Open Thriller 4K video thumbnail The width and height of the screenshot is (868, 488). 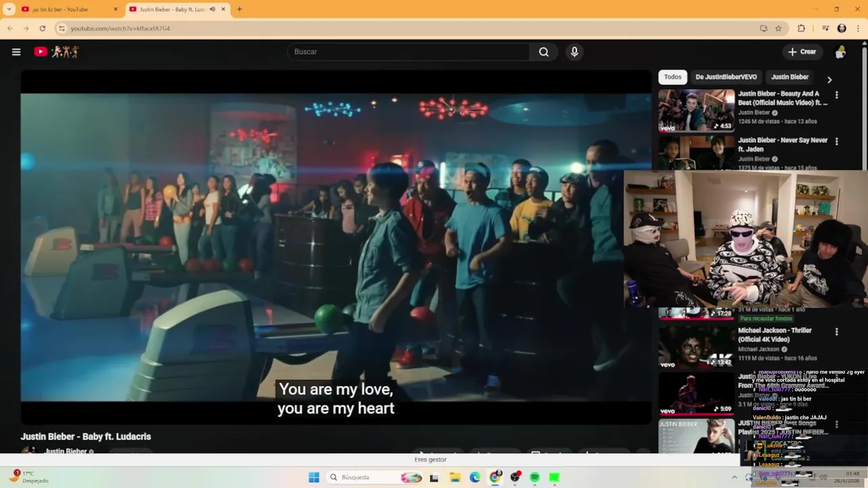click(696, 346)
